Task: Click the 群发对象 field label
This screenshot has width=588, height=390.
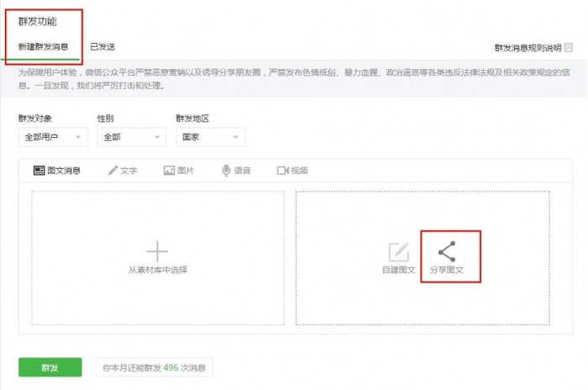Action: point(35,119)
